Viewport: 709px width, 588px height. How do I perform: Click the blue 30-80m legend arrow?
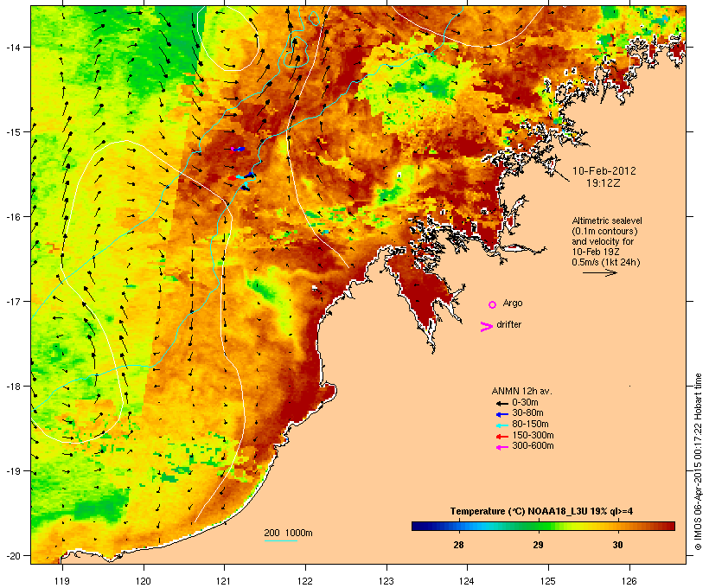[502, 414]
